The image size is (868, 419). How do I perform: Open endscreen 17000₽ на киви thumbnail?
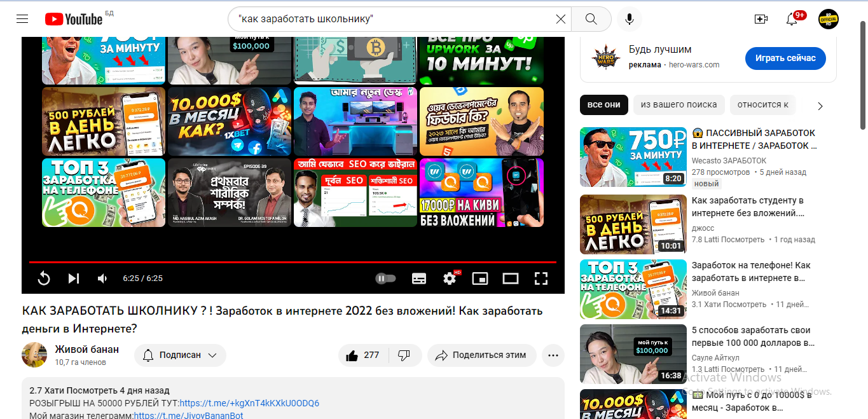point(481,193)
